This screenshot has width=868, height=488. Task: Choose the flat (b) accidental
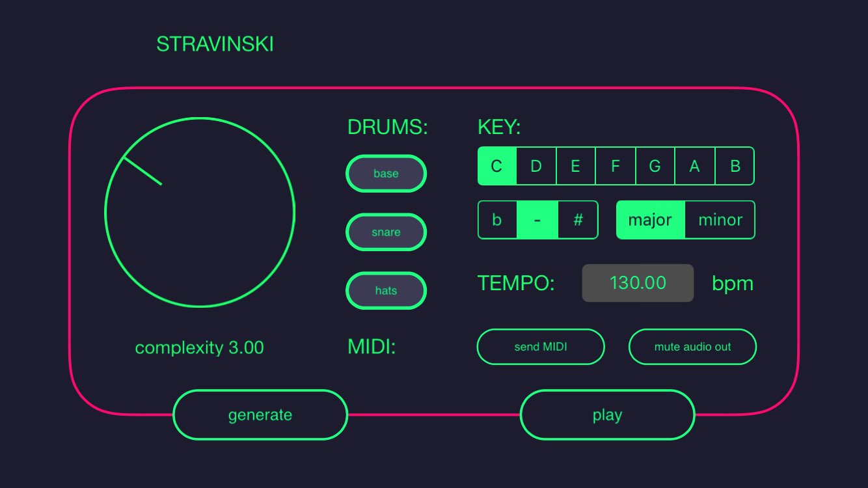[x=497, y=220]
